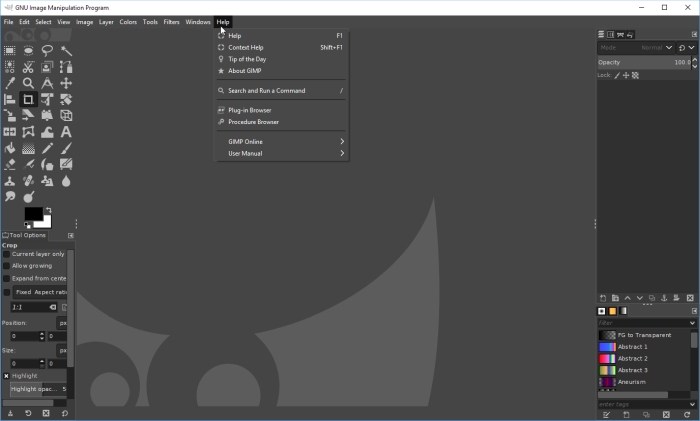The height and width of the screenshot is (421, 700).
Task: Swap foreground and background colors
Action: point(48,210)
